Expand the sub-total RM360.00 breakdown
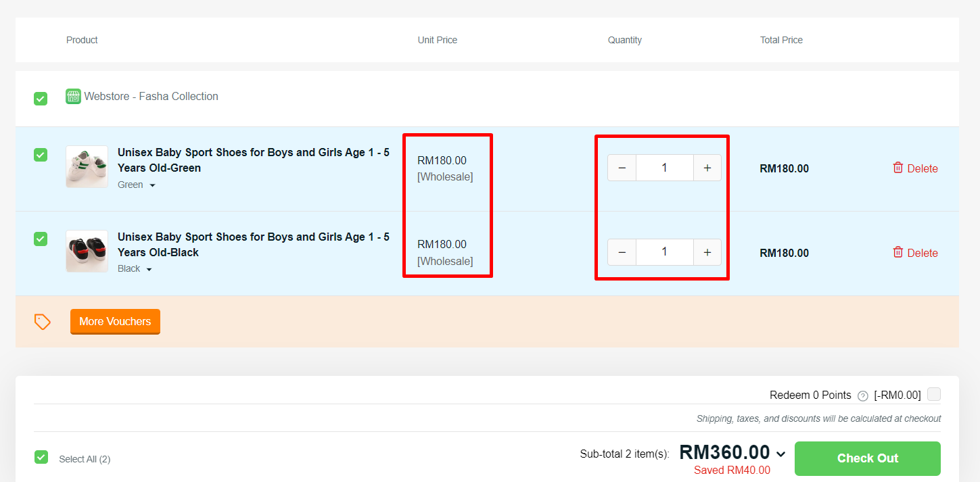The width and height of the screenshot is (980, 482). 781,454
